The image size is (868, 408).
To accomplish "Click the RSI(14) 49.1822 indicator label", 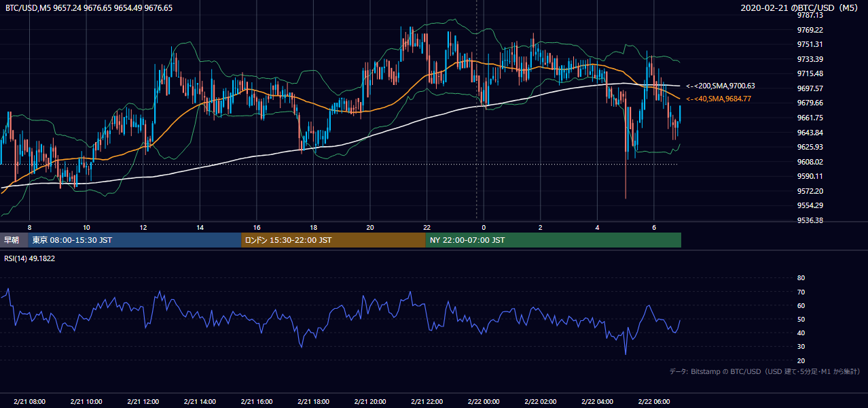I will (30, 258).
